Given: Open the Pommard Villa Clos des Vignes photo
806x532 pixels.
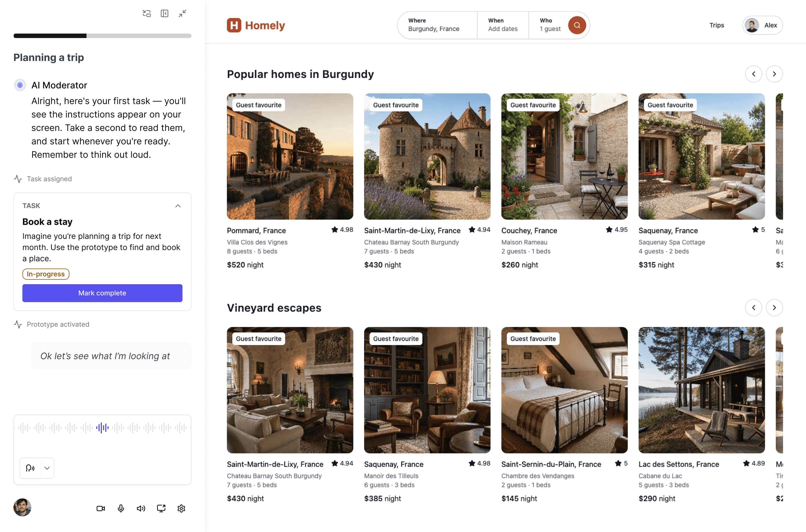Looking at the screenshot, I should 290,156.
